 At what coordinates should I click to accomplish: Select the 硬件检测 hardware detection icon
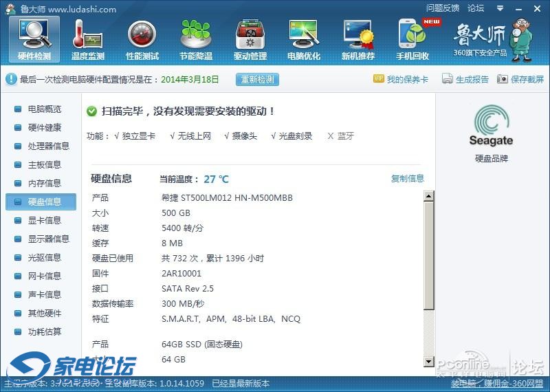pyautogui.click(x=34, y=39)
